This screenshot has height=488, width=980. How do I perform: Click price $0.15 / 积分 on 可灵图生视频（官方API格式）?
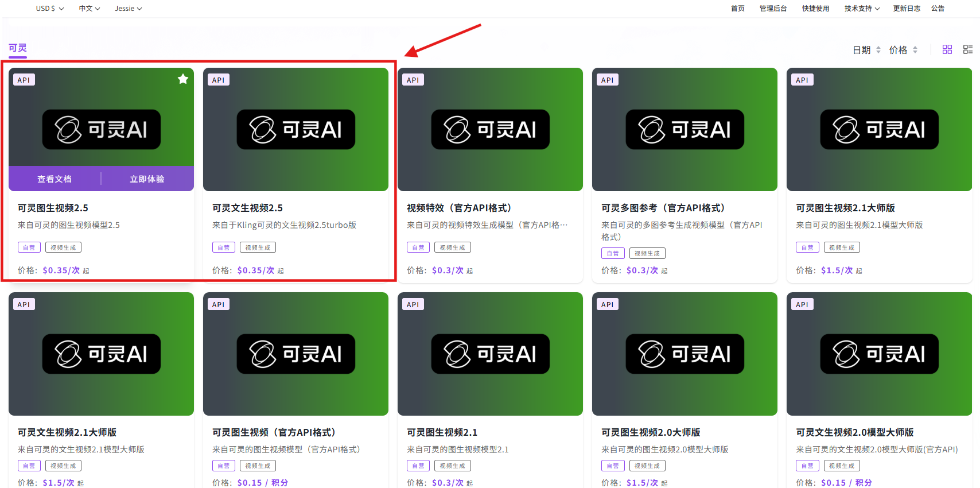[x=262, y=483]
